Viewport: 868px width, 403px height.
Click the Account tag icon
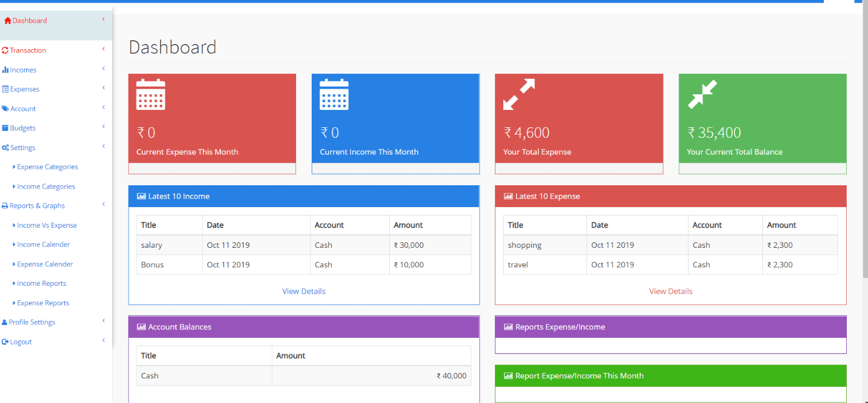point(6,108)
